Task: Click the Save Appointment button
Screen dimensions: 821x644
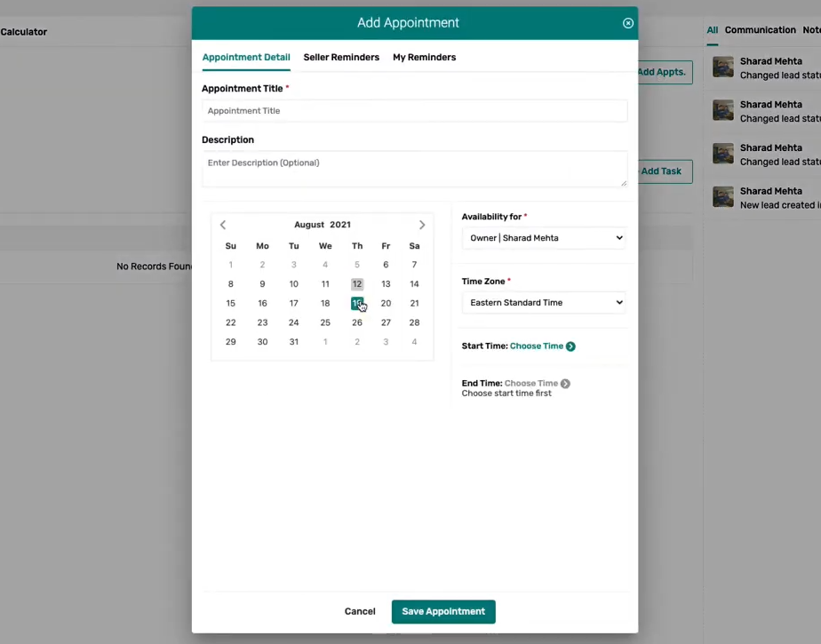Action: pyautogui.click(x=443, y=611)
